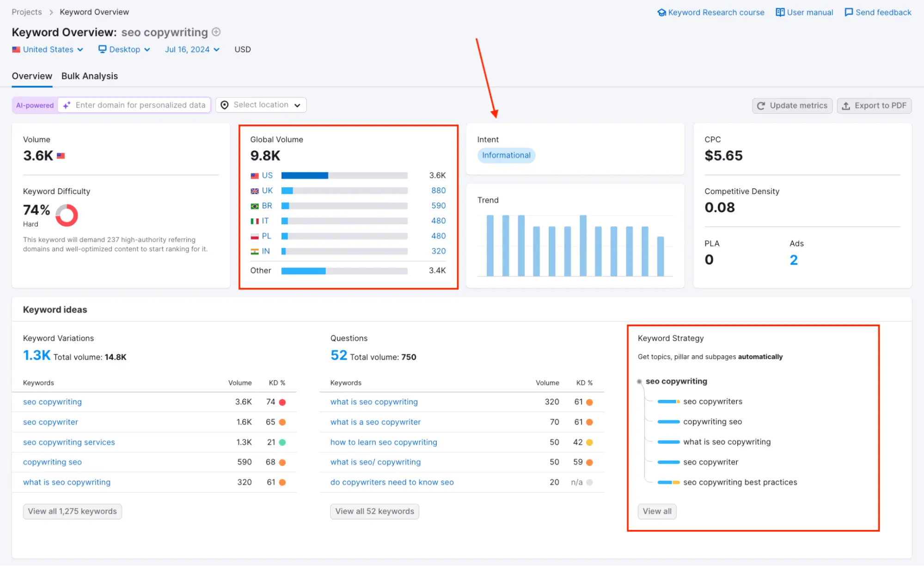Click Projects in the breadcrumb trail
The width and height of the screenshot is (924, 566).
coord(26,12)
